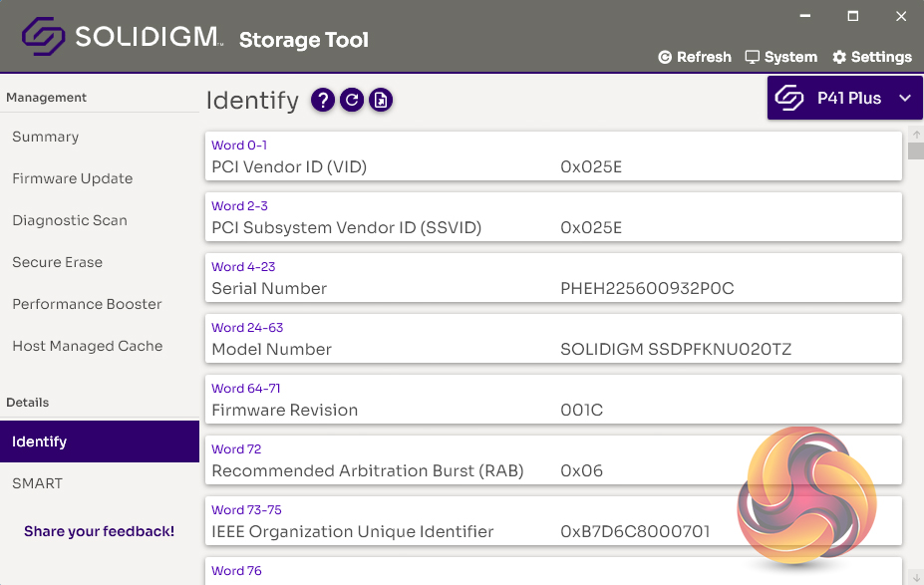
Task: Click the reload Identify data icon
Action: point(351,100)
